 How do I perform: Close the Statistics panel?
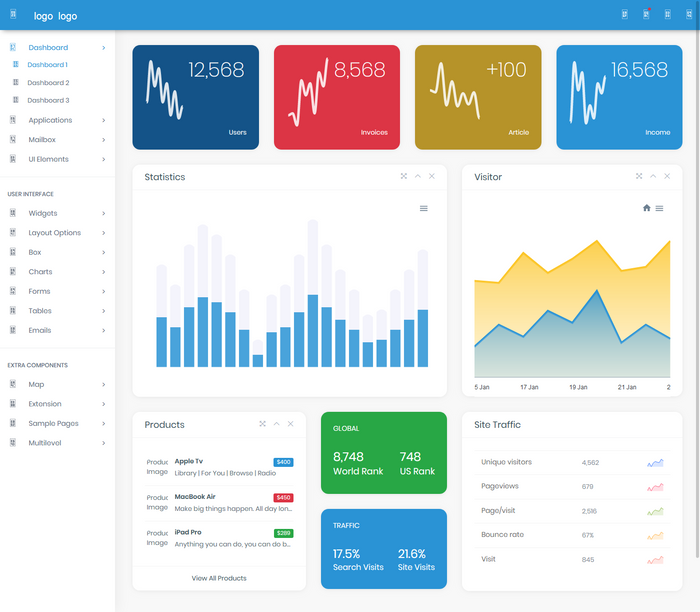pyautogui.click(x=432, y=176)
